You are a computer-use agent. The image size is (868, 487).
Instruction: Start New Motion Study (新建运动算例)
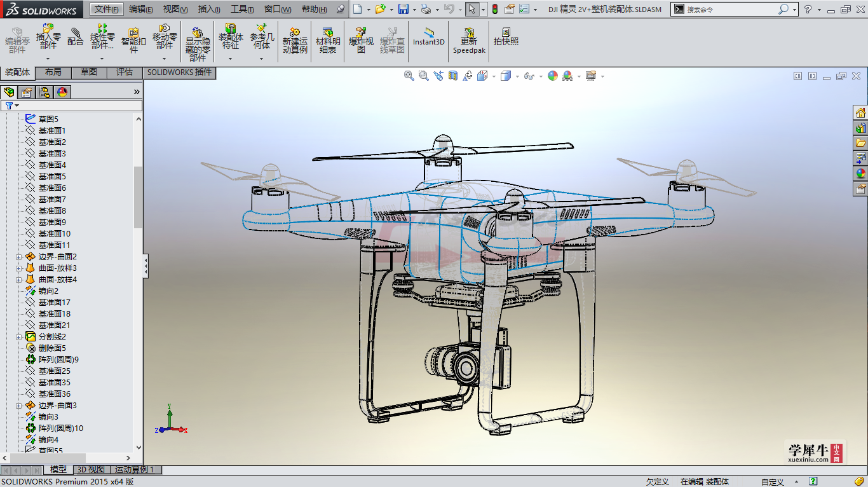[295, 40]
